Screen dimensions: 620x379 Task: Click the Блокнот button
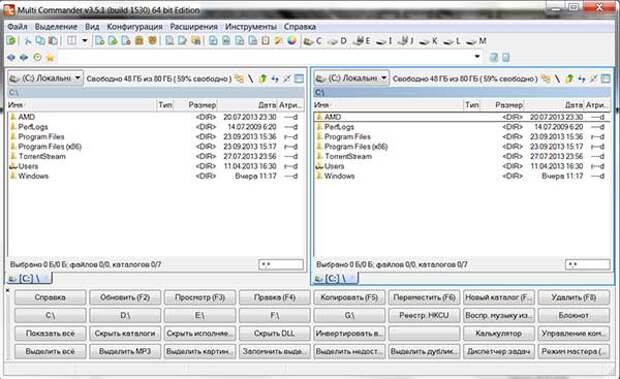click(574, 315)
